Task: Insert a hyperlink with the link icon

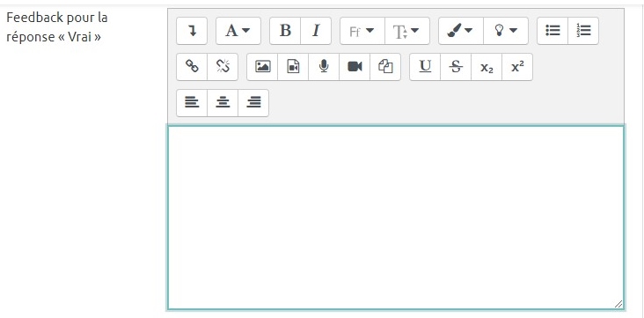Action: 192,67
